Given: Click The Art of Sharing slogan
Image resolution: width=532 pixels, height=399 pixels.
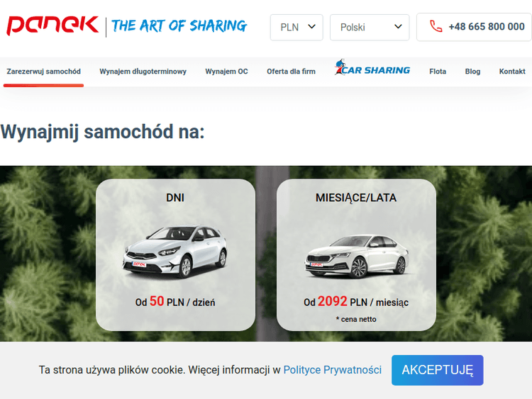Looking at the screenshot, I should point(179,26).
